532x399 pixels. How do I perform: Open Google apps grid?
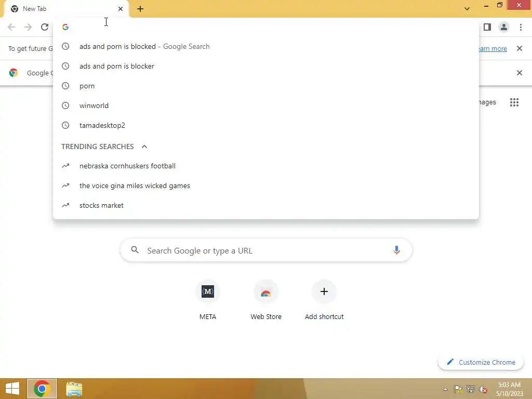(x=514, y=102)
